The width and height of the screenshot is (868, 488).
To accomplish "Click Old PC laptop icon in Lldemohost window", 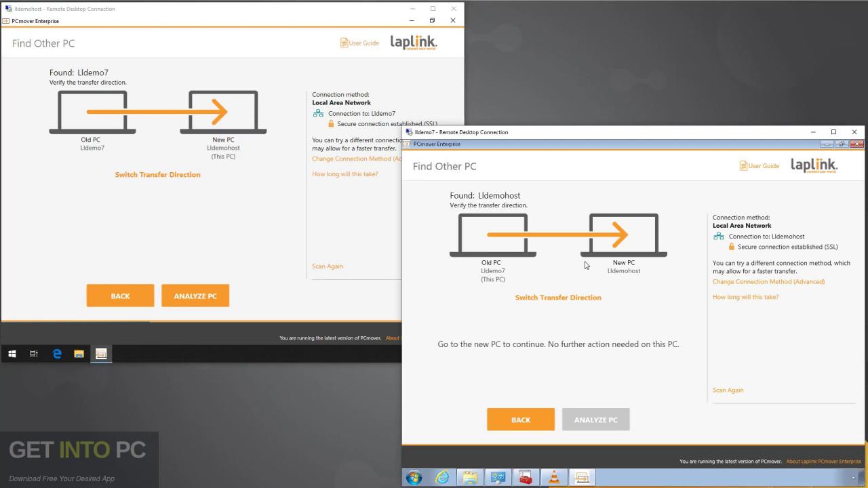I will [92, 113].
